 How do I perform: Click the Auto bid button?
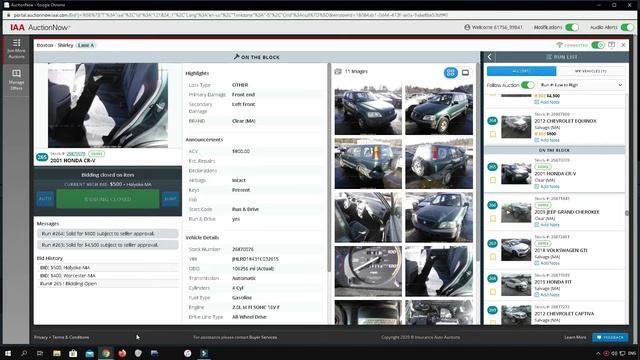(45, 199)
